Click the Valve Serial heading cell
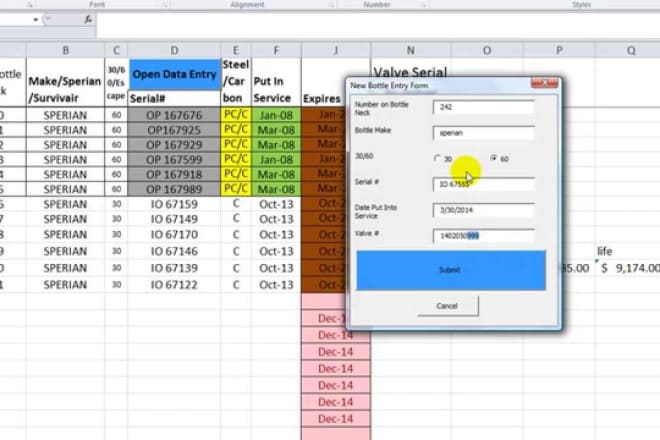Viewport: 660px width, 440px height. [x=410, y=72]
